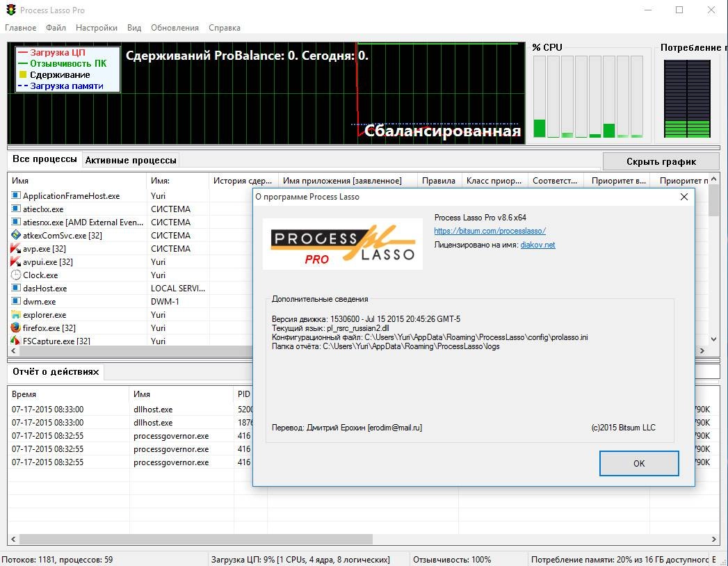Select the first processgovernor.exe log row
The image size is (728, 566).
pyautogui.click(x=131, y=435)
